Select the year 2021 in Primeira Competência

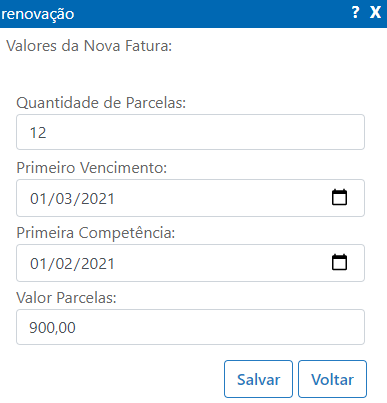pyautogui.click(x=98, y=264)
